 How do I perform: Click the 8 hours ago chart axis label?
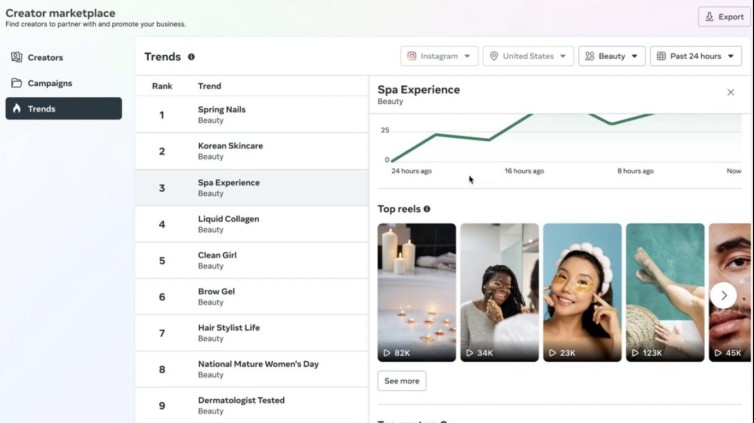pyautogui.click(x=635, y=171)
